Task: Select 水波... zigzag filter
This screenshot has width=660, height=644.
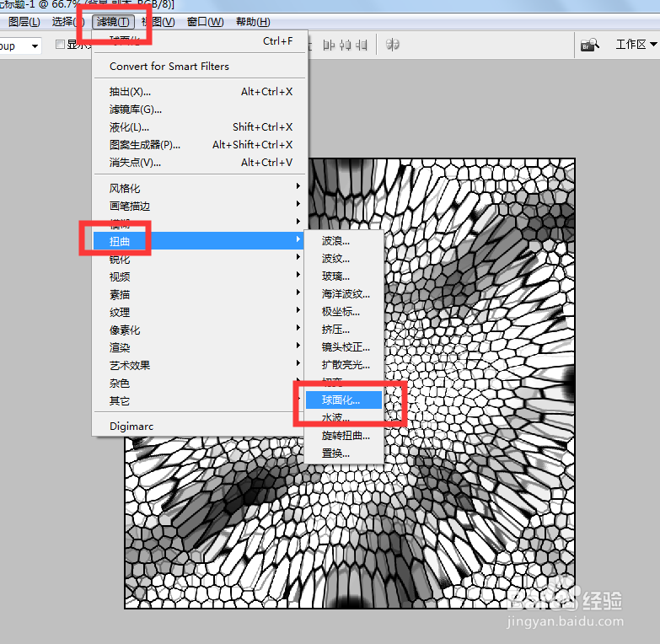Action: tap(344, 417)
